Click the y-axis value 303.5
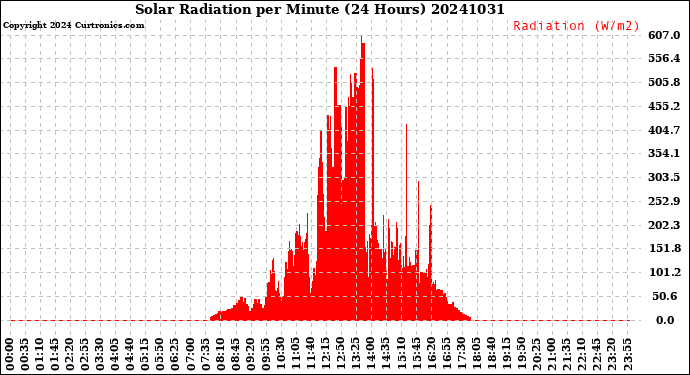The image size is (690, 375). pos(664,177)
